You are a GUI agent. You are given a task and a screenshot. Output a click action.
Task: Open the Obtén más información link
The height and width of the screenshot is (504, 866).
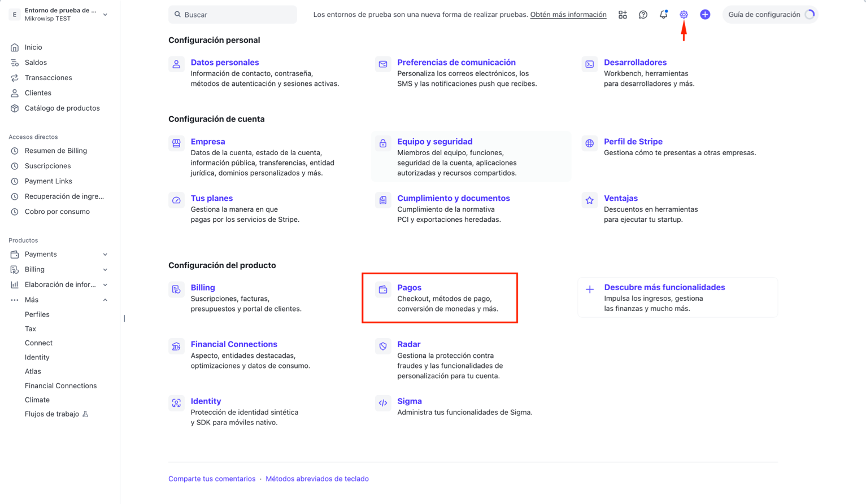pyautogui.click(x=568, y=15)
